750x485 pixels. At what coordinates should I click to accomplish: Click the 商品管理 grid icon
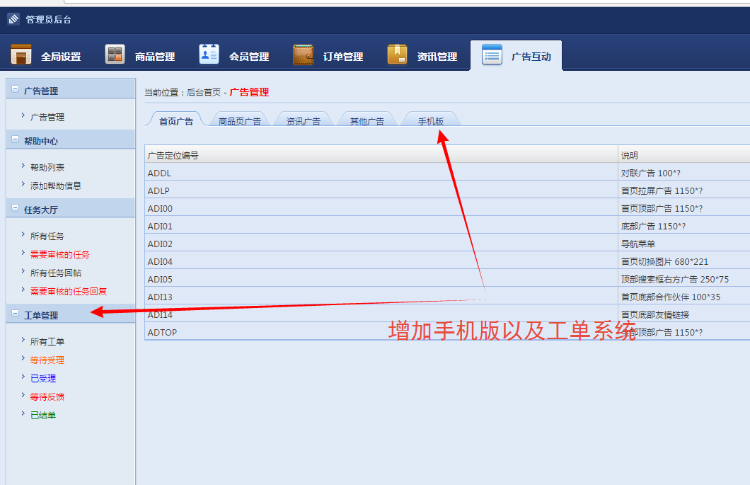115,54
